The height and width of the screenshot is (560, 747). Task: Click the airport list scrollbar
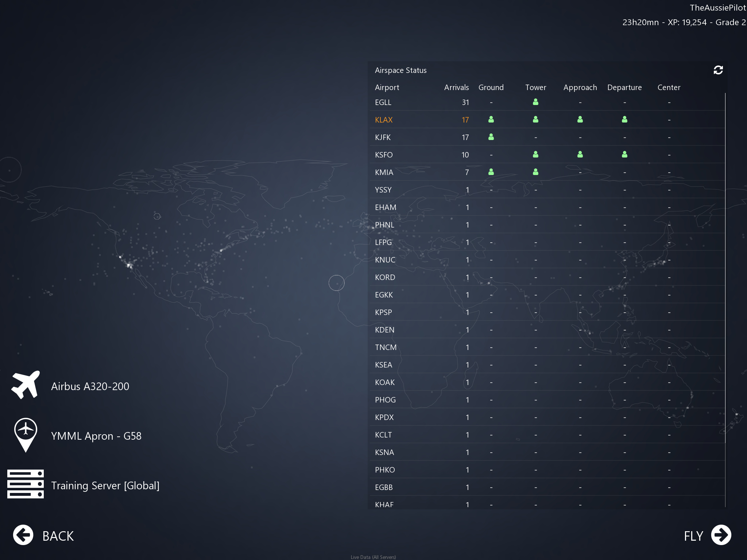(725, 268)
